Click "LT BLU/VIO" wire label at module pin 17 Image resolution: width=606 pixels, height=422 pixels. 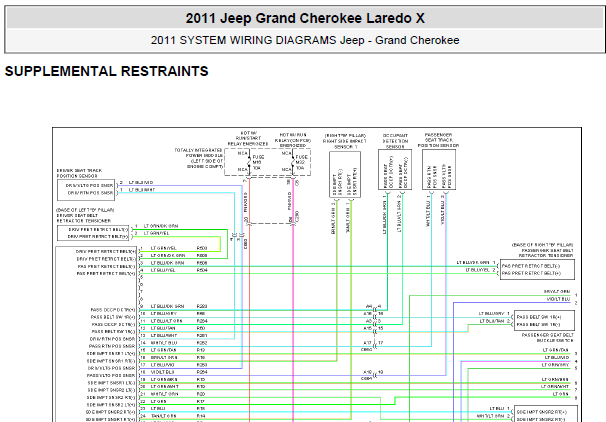point(162,365)
